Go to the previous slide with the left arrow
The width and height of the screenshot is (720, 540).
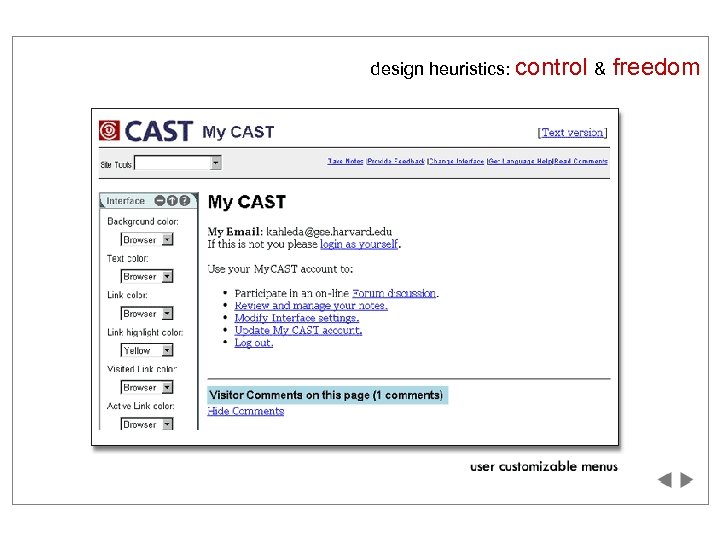pos(664,480)
